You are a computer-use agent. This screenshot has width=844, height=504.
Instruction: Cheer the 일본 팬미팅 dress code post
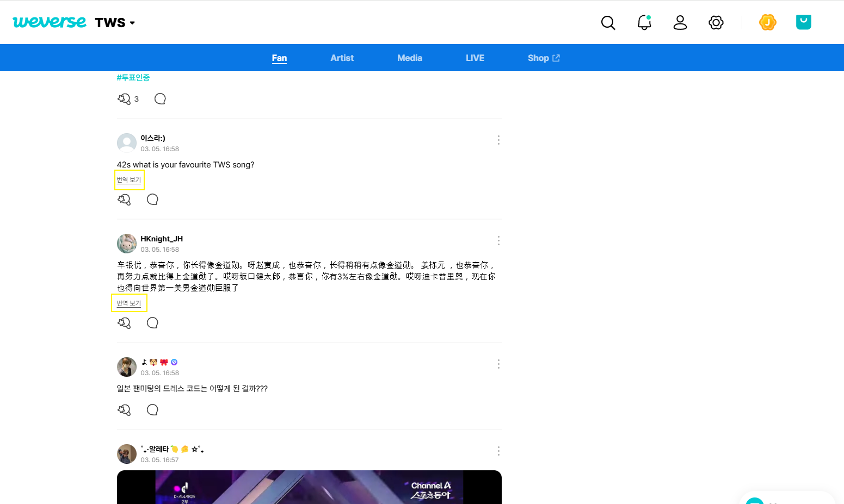pos(124,410)
